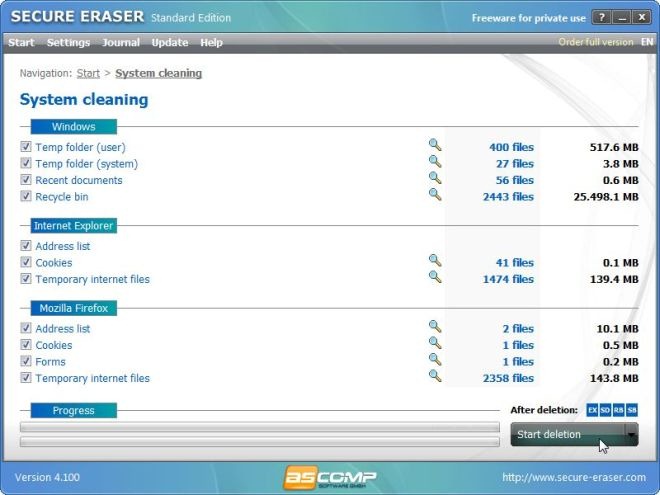Click the 139.4 MB size value
660x495 pixels.
click(x=614, y=279)
